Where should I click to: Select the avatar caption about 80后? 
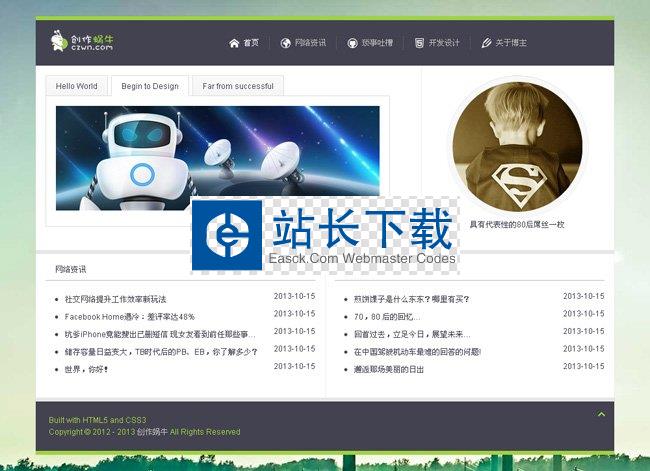pos(517,225)
